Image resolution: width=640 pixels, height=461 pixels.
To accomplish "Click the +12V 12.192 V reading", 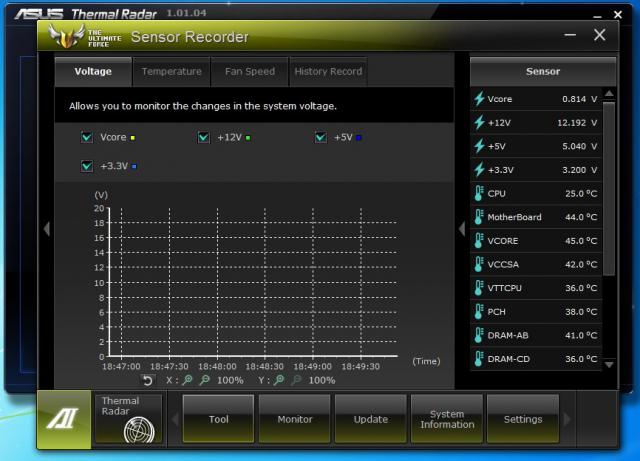I will click(x=577, y=123).
